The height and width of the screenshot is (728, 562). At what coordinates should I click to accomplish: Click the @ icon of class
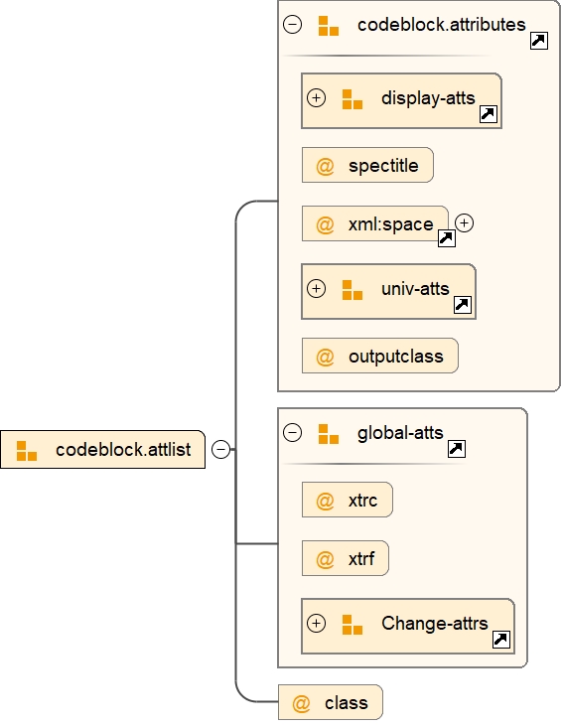click(x=301, y=703)
